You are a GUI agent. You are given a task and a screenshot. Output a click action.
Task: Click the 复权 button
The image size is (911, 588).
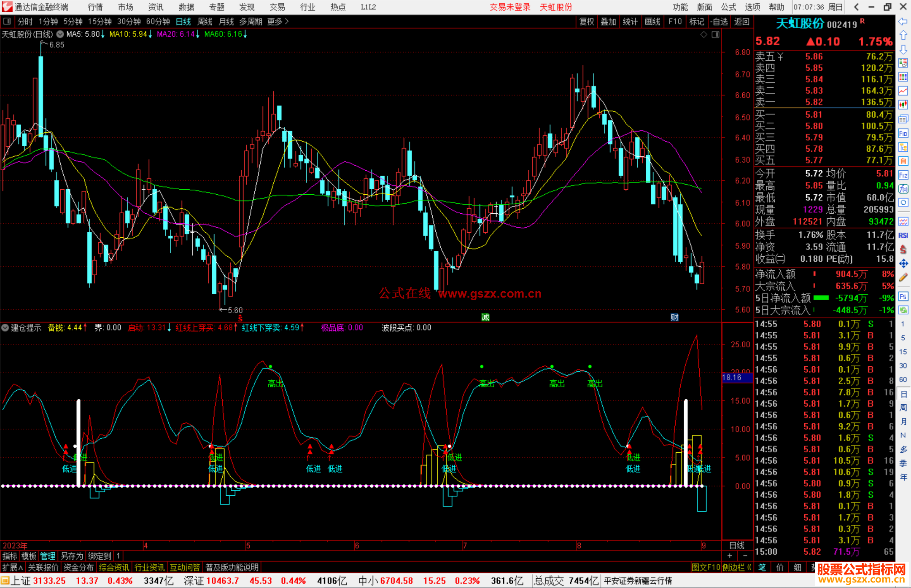pos(587,21)
